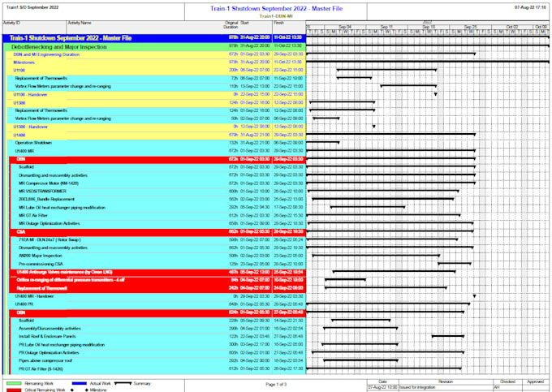The width and height of the screenshot is (552, 392).
Task: Click the red Critical Remaining Work legend swatch
Action: click(14, 390)
